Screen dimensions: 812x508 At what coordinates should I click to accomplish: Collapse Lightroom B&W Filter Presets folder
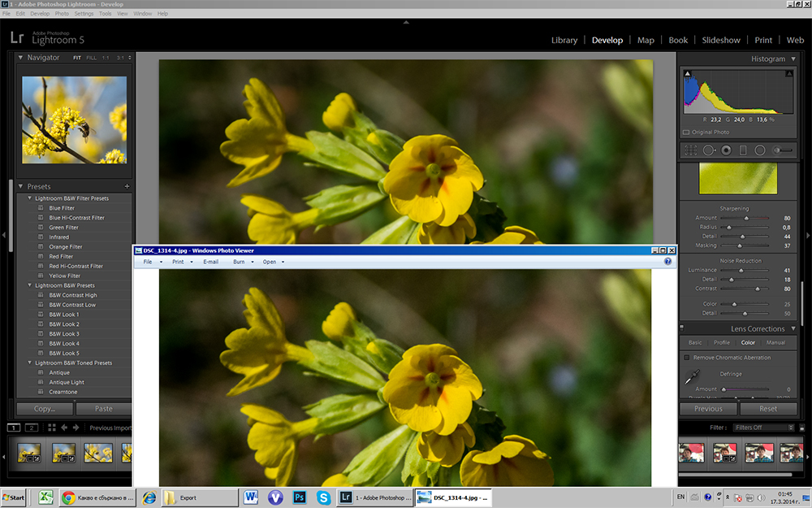click(x=29, y=198)
